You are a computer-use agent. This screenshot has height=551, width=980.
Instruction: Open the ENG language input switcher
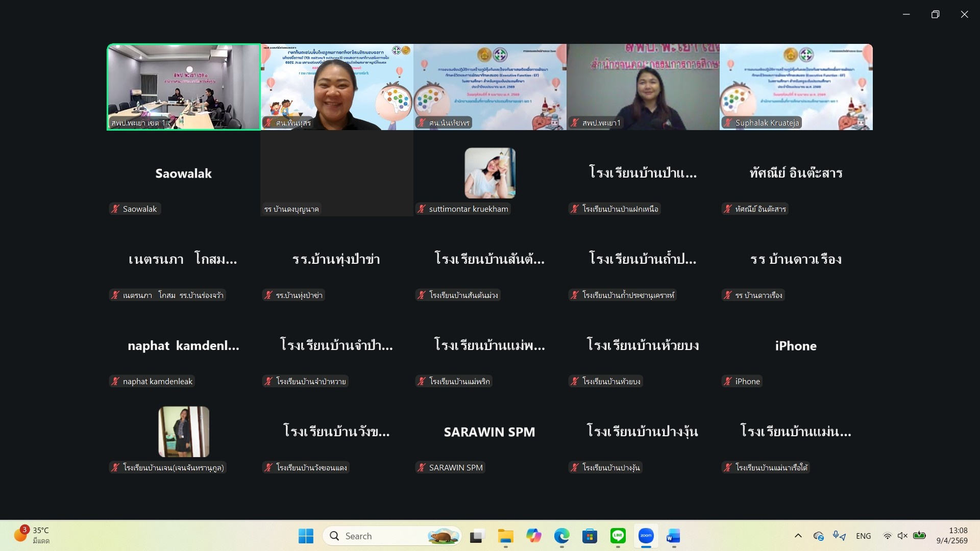863,536
